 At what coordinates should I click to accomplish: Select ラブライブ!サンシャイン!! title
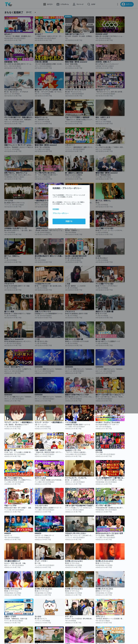[75, 90]
